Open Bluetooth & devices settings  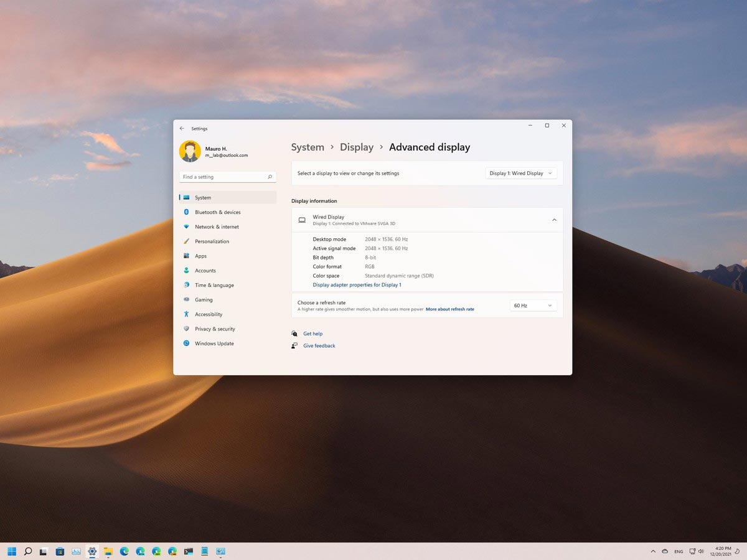click(x=228, y=212)
